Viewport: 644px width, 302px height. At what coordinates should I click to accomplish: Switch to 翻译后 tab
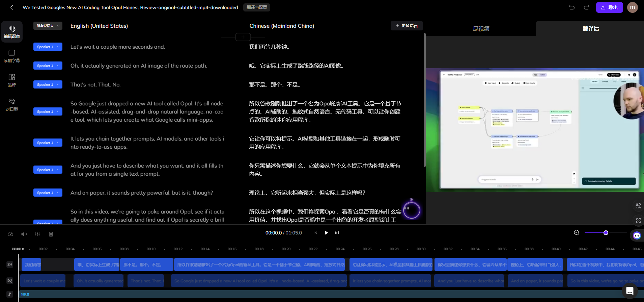[590, 29]
